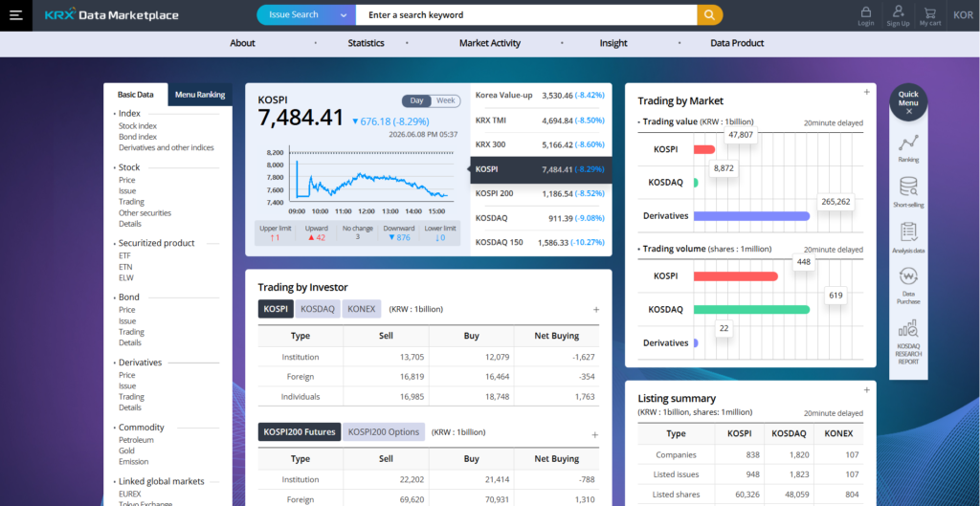This screenshot has height=506, width=980.
Task: Click the KOSDAQ trading volume green bar
Action: pyautogui.click(x=751, y=309)
